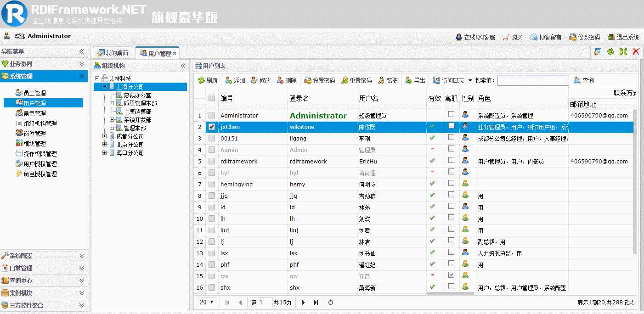The width and height of the screenshot is (644, 314).
Task: Collapse the 组织机构 panel with its arrows
Action: 183,66
